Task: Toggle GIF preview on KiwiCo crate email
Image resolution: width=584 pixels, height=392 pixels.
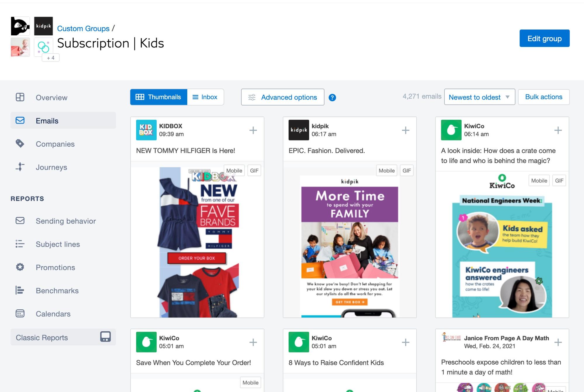Action: coord(559,181)
